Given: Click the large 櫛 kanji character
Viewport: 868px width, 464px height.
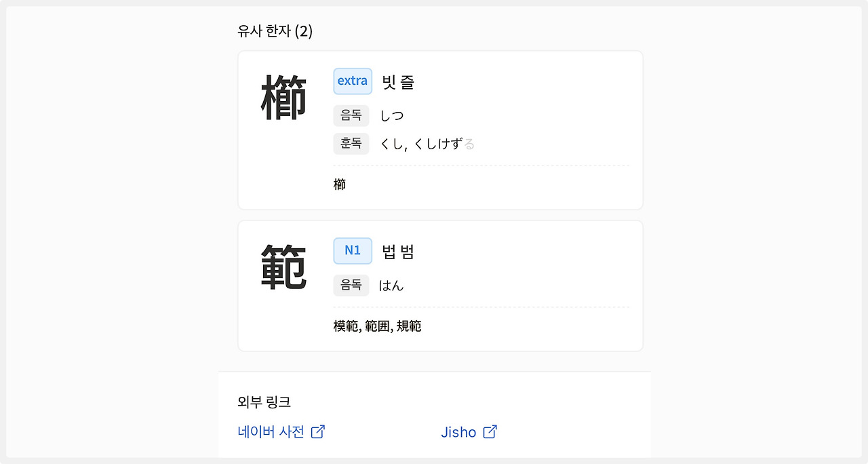Looking at the screenshot, I should point(284,98).
